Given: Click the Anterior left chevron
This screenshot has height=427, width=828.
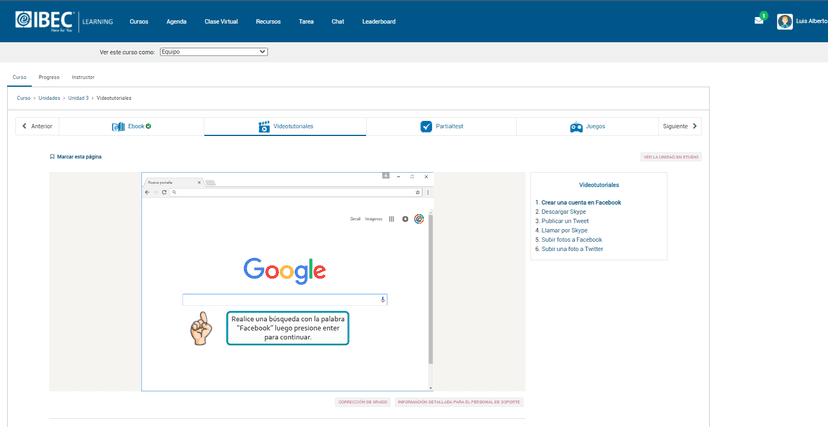Looking at the screenshot, I should coord(24,126).
